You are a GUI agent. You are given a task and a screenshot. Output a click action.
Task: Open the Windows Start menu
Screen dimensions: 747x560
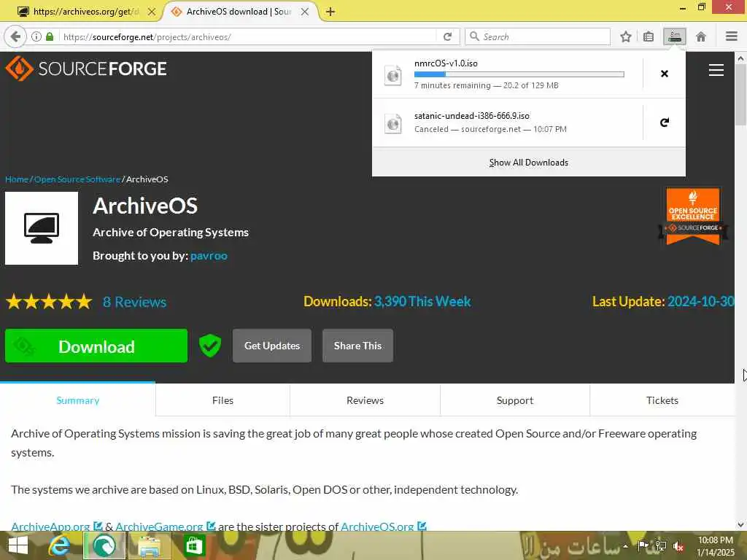(x=18, y=545)
